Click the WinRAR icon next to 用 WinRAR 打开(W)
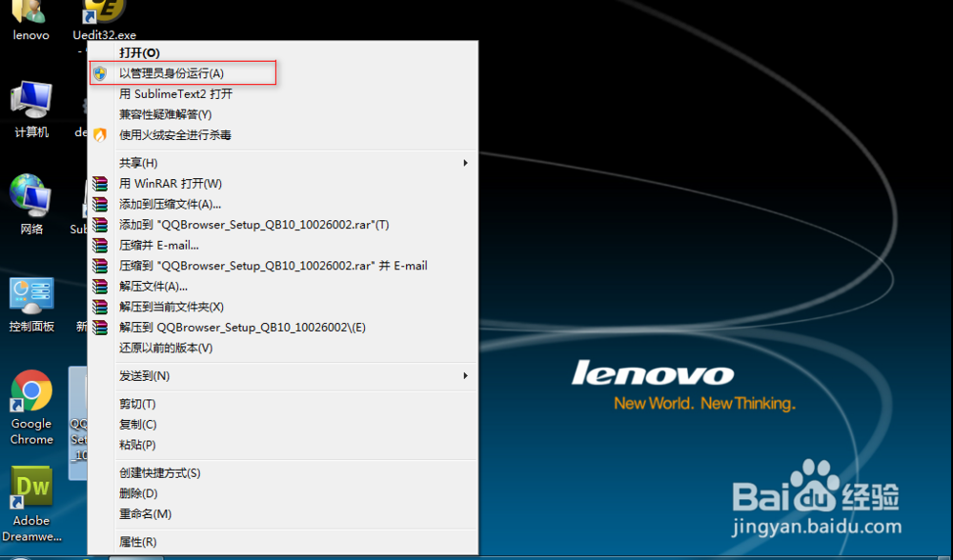 (x=100, y=184)
